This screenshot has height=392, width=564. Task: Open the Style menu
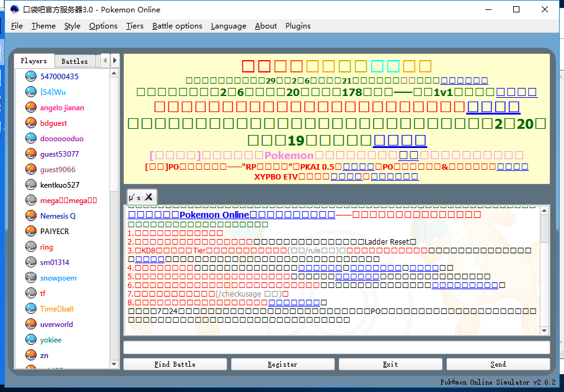pyautogui.click(x=72, y=26)
